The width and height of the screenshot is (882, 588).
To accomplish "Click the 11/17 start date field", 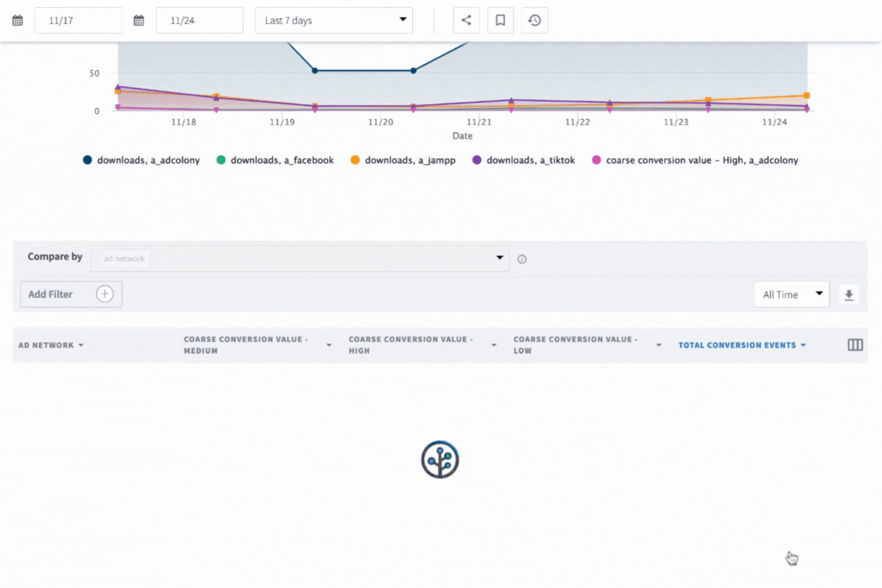I will (x=78, y=21).
